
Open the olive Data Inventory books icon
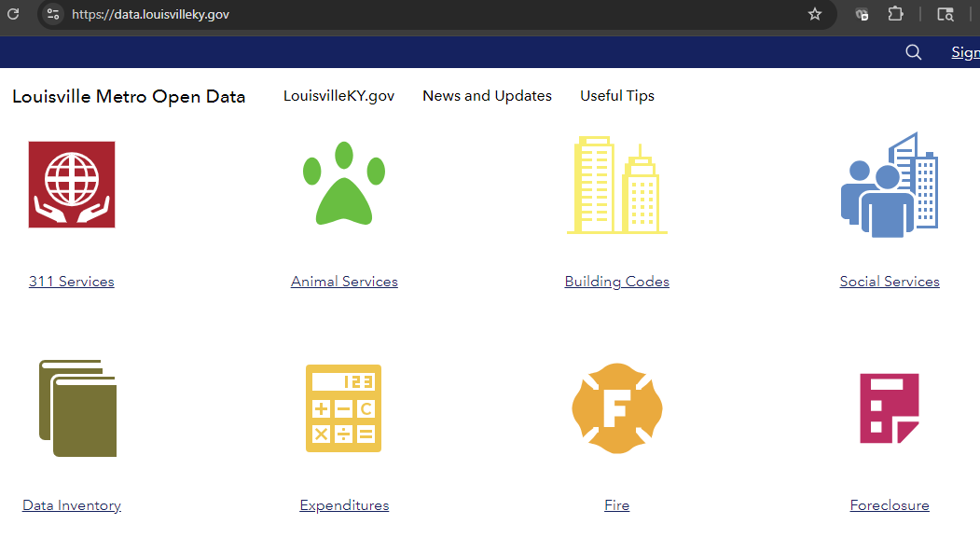77,408
